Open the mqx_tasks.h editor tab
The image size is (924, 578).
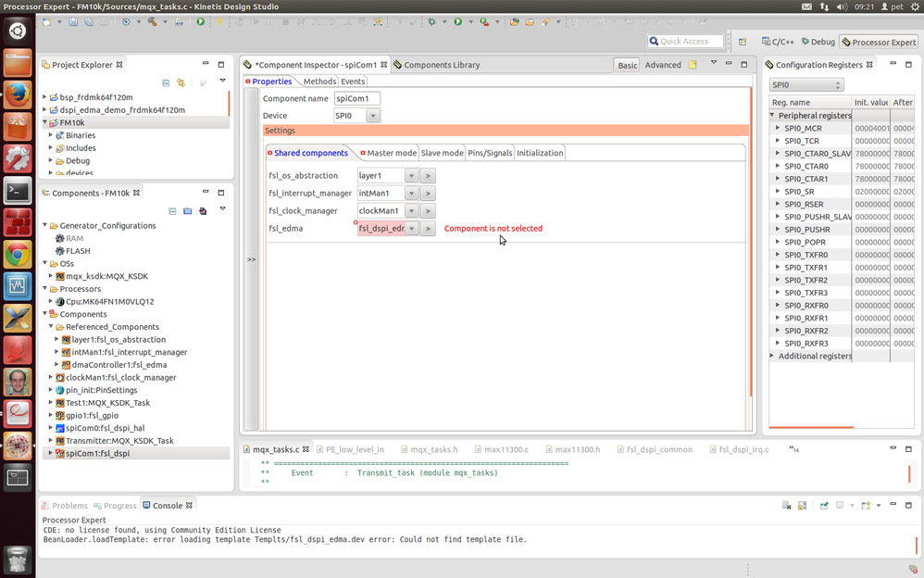click(429, 449)
